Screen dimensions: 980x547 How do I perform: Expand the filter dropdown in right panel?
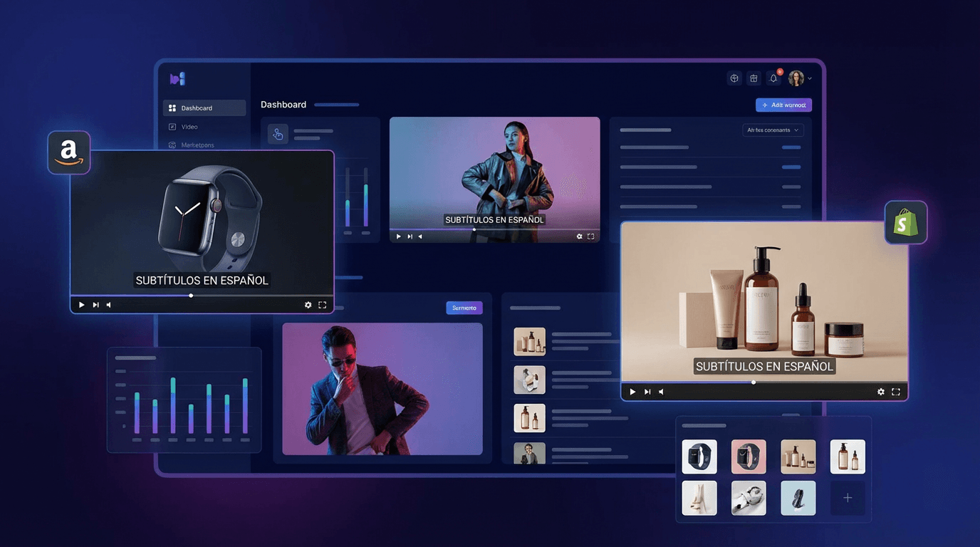(773, 130)
